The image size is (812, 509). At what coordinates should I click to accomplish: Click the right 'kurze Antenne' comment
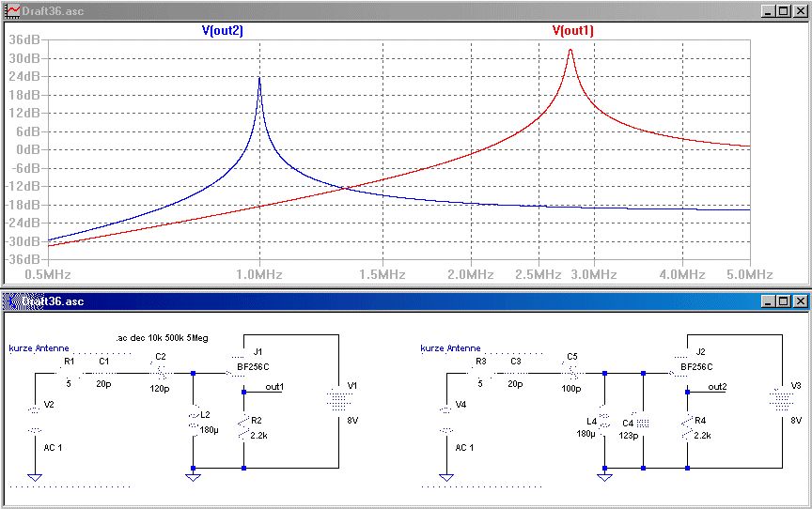pos(450,348)
